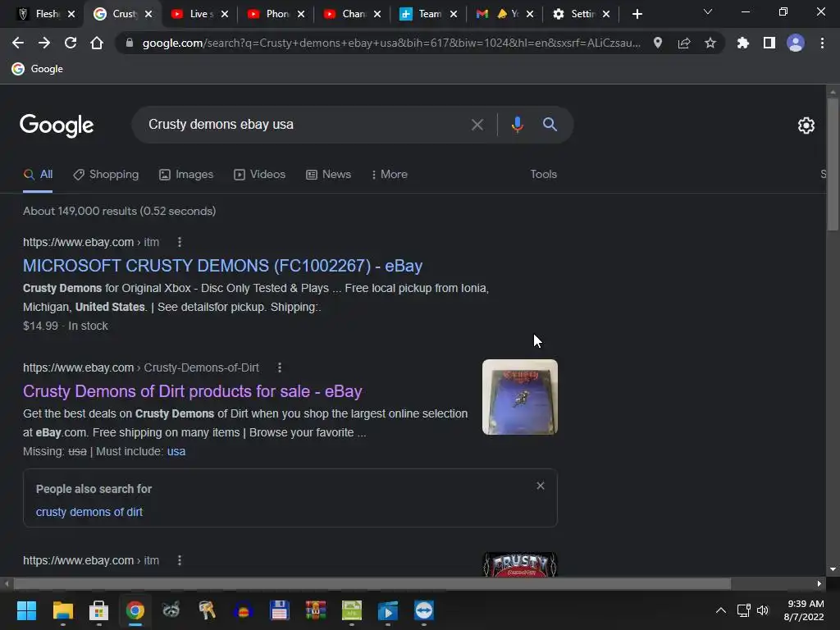Screen dimensions: 840x630
Task: Click the 'usa' must include link
Action: click(x=176, y=451)
